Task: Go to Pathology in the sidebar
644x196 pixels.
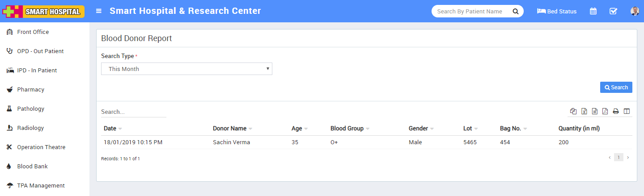Action: tap(30, 108)
